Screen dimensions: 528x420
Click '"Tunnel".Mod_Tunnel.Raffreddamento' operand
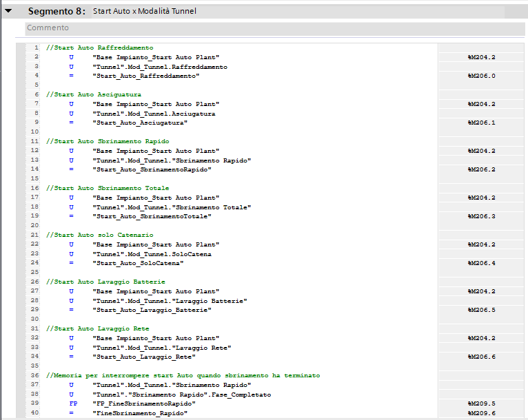click(x=160, y=67)
